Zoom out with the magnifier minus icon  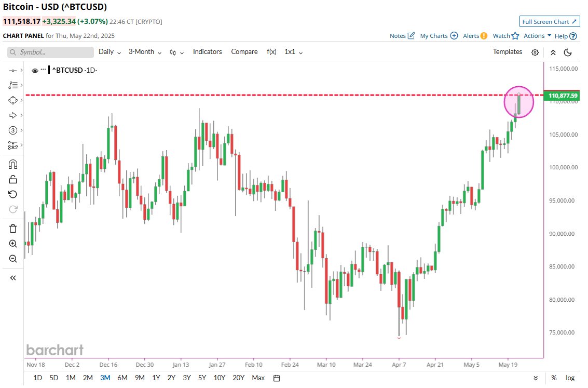click(x=13, y=259)
